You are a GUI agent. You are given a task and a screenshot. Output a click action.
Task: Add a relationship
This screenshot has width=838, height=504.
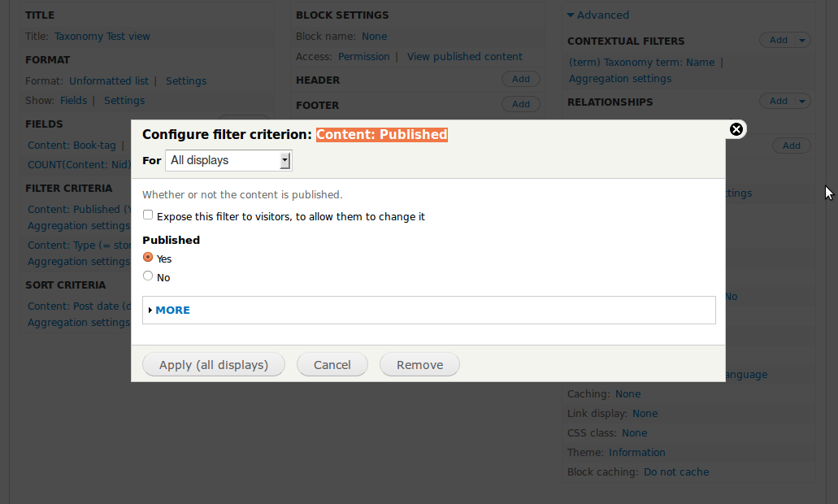click(778, 101)
